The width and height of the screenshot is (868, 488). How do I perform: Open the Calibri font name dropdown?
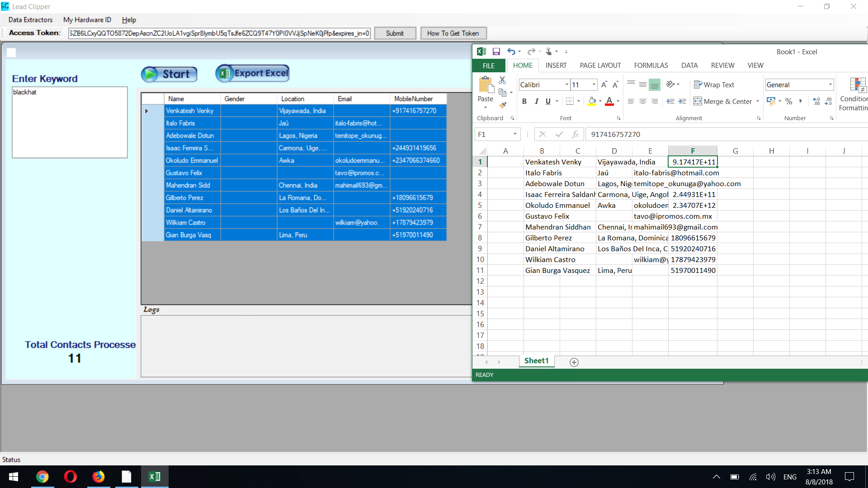click(x=566, y=84)
